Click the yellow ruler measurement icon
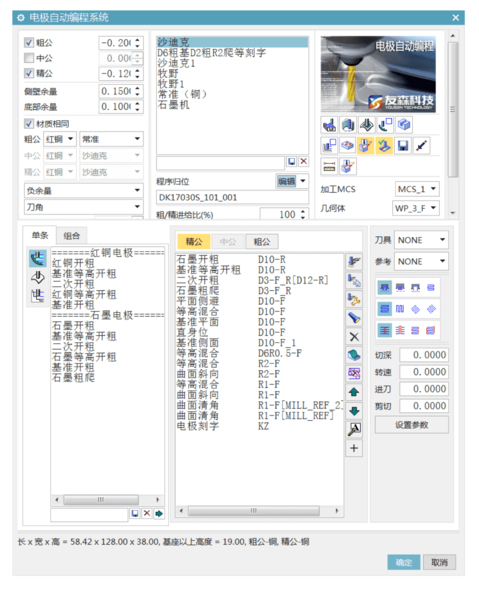This screenshot has width=479, height=600. [329, 166]
